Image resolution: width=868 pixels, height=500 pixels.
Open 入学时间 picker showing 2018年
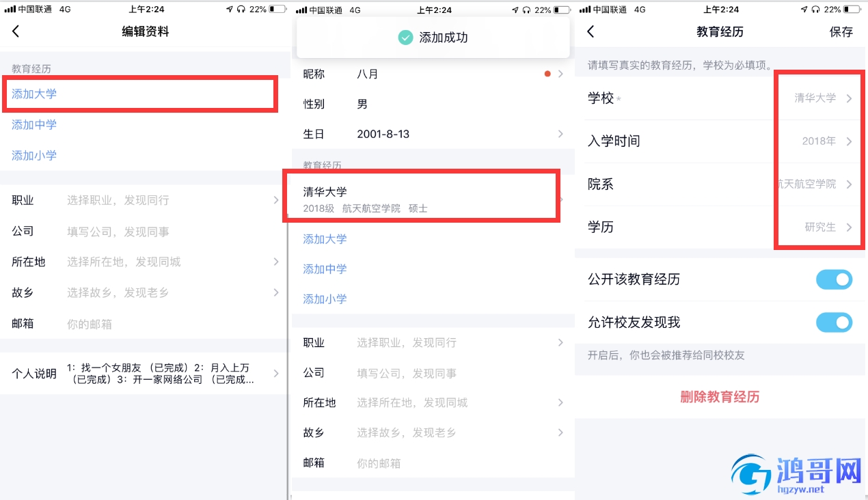(720, 141)
